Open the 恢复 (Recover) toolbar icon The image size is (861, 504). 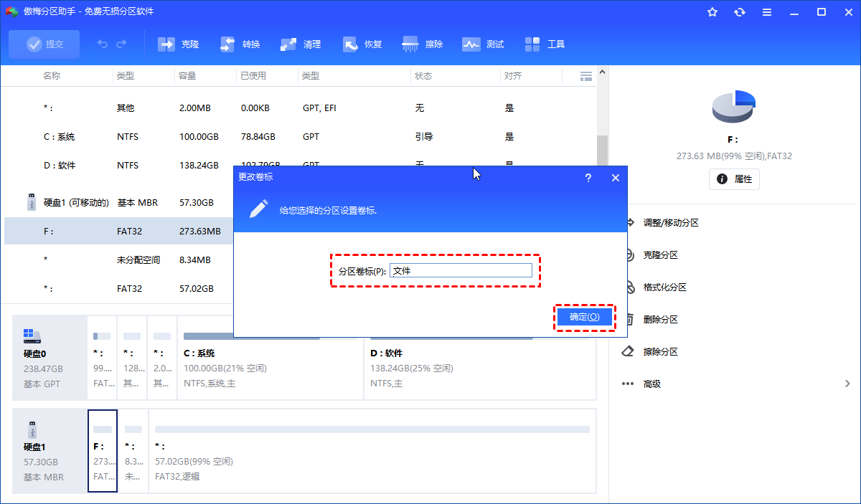click(362, 44)
